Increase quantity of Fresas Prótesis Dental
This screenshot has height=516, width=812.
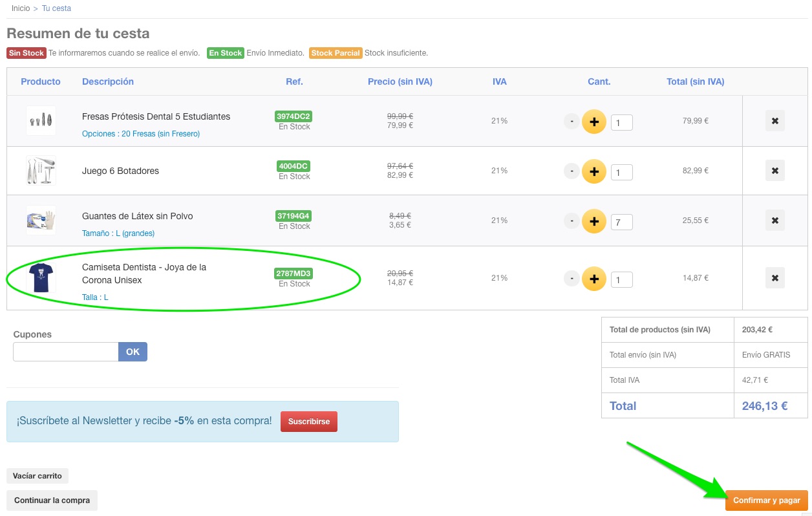[593, 122]
